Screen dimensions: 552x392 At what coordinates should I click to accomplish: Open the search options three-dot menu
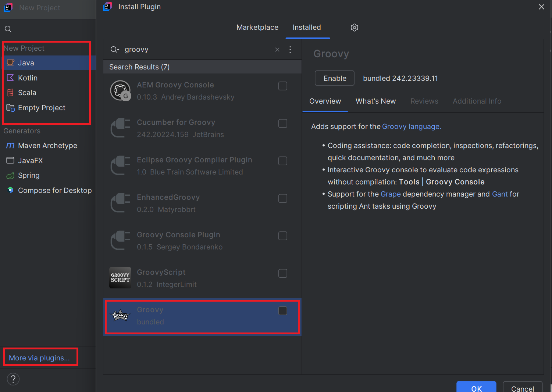(290, 50)
